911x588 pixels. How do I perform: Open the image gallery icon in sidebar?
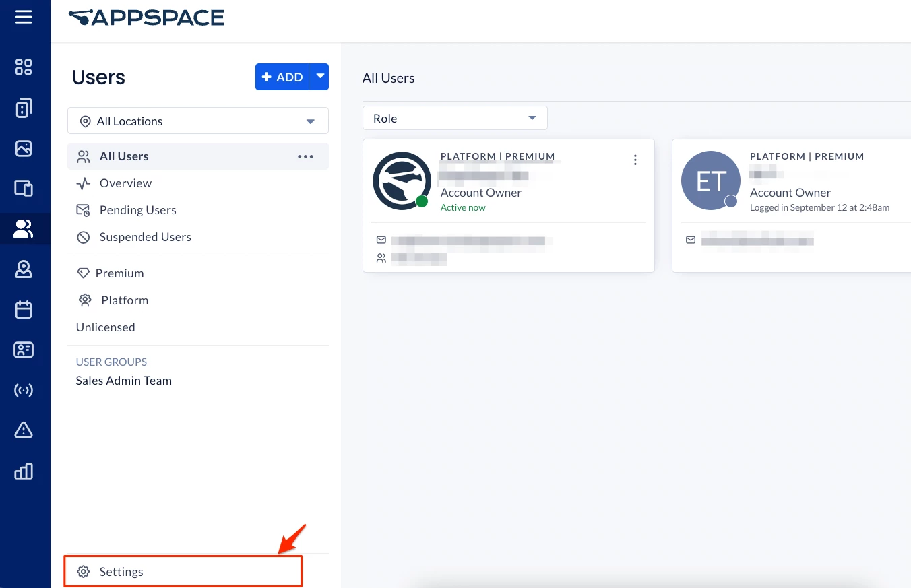coord(24,148)
